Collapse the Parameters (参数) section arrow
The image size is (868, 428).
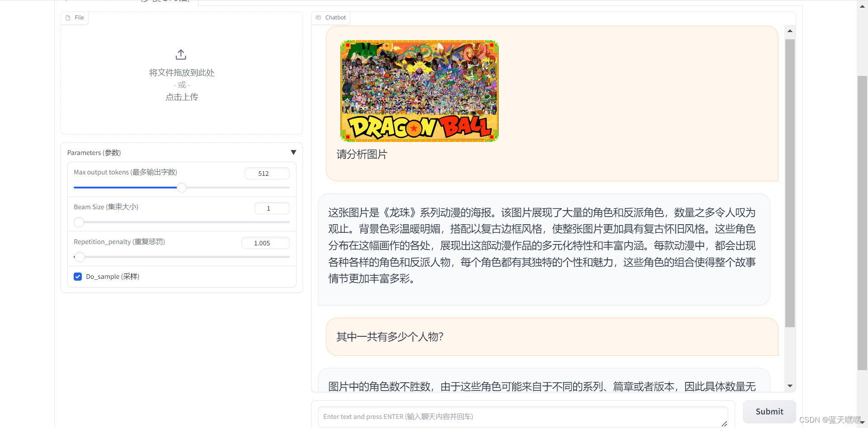[293, 153]
